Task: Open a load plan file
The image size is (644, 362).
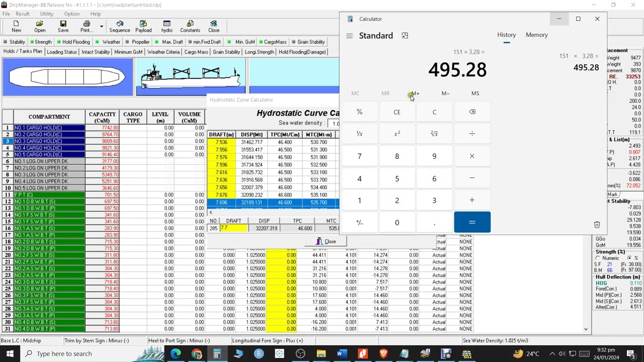Action: coord(40,27)
